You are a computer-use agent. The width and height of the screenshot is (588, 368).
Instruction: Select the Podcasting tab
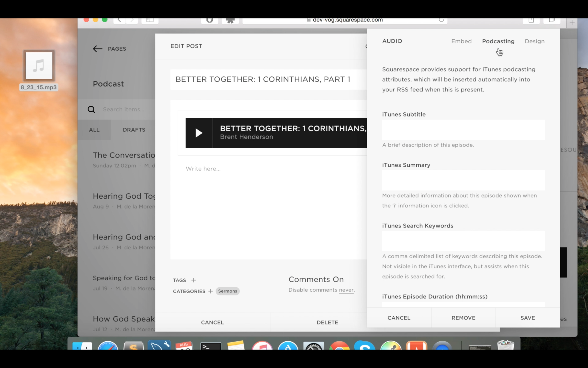pos(498,41)
